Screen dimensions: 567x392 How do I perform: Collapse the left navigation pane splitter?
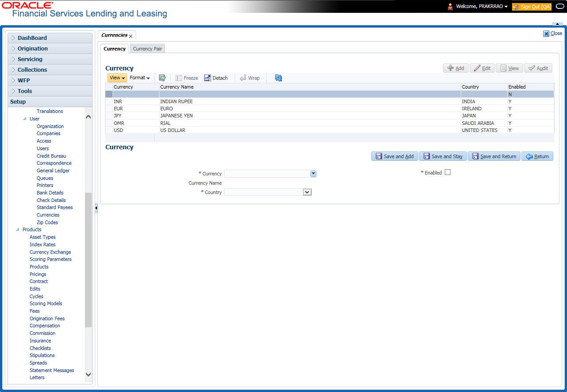[x=96, y=208]
